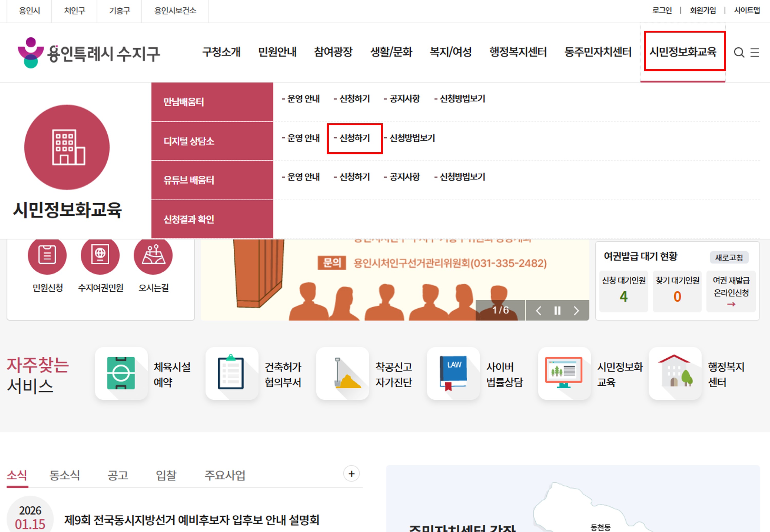
Task: Expand news list with plus button
Action: click(351, 474)
